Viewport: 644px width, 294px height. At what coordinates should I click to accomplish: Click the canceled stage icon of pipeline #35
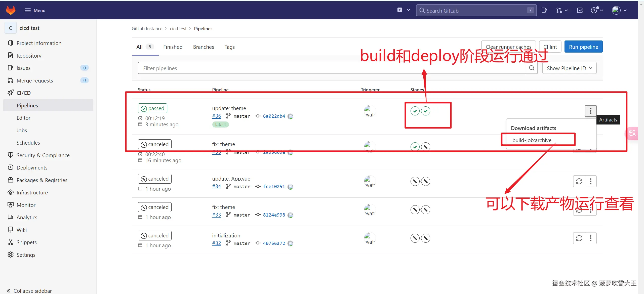pyautogui.click(x=426, y=147)
